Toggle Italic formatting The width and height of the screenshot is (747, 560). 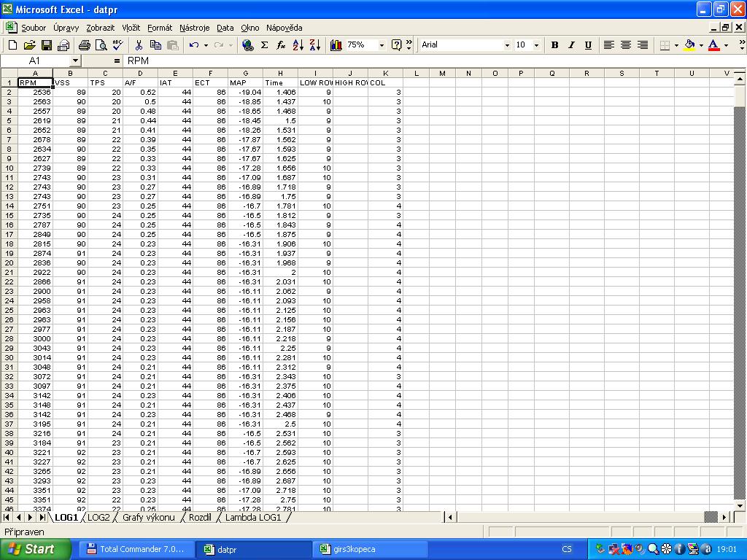point(571,45)
